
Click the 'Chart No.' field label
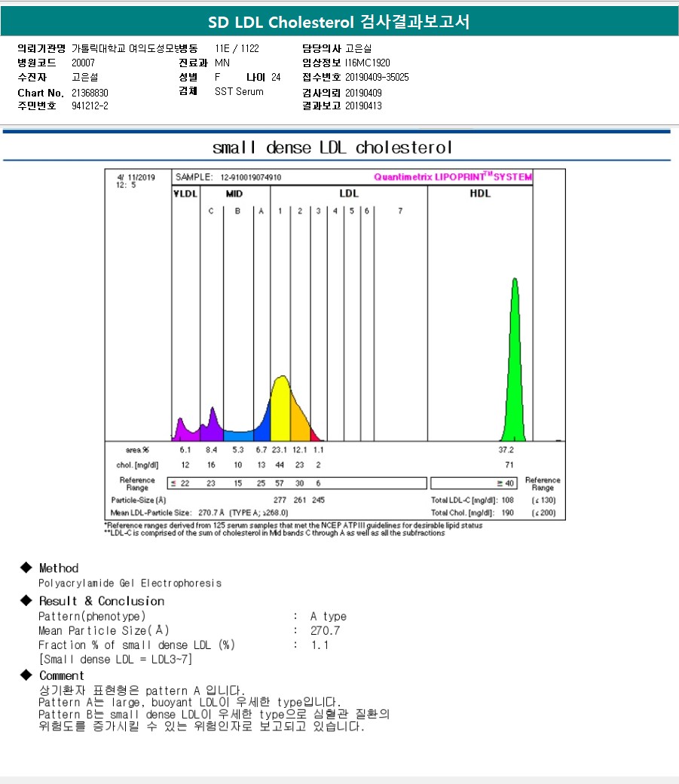(x=41, y=93)
